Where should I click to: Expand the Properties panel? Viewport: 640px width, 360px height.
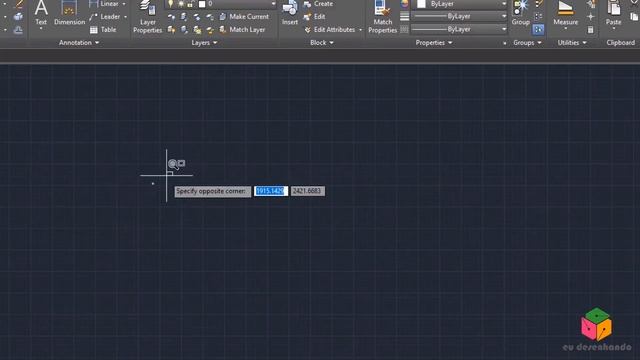pyautogui.click(x=433, y=42)
